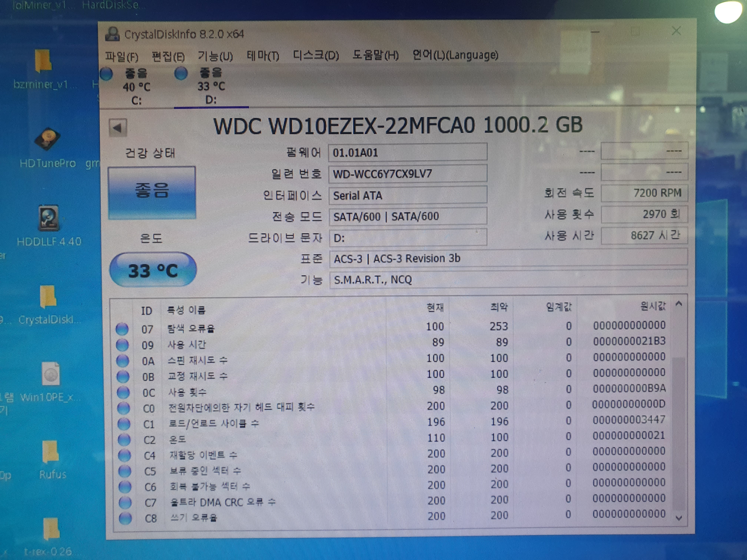Click the serial number field WD-WCC6Y7CX9LV7

tap(408, 174)
